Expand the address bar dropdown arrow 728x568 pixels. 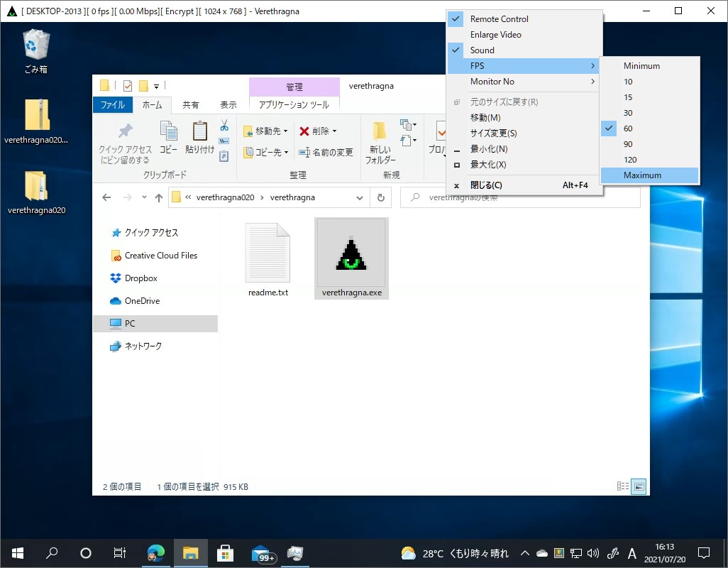pyautogui.click(x=360, y=197)
